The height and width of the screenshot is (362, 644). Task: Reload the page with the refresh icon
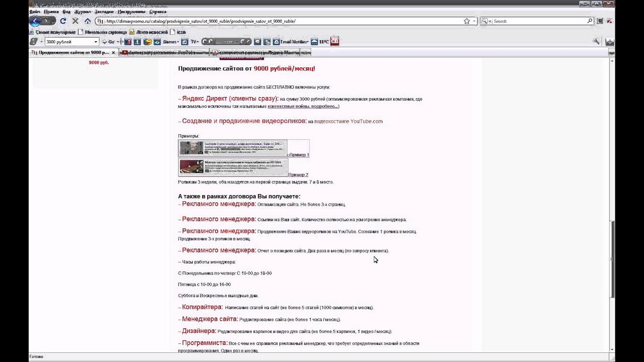pos(63,21)
